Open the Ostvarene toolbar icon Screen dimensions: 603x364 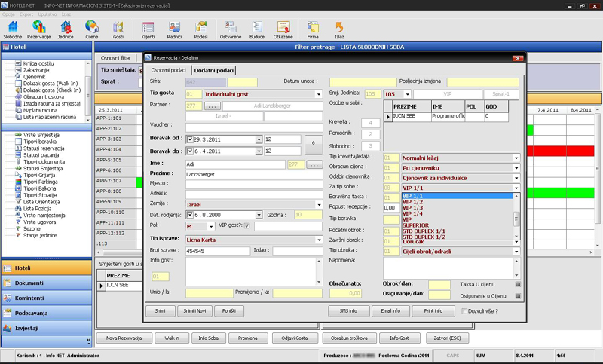(231, 29)
